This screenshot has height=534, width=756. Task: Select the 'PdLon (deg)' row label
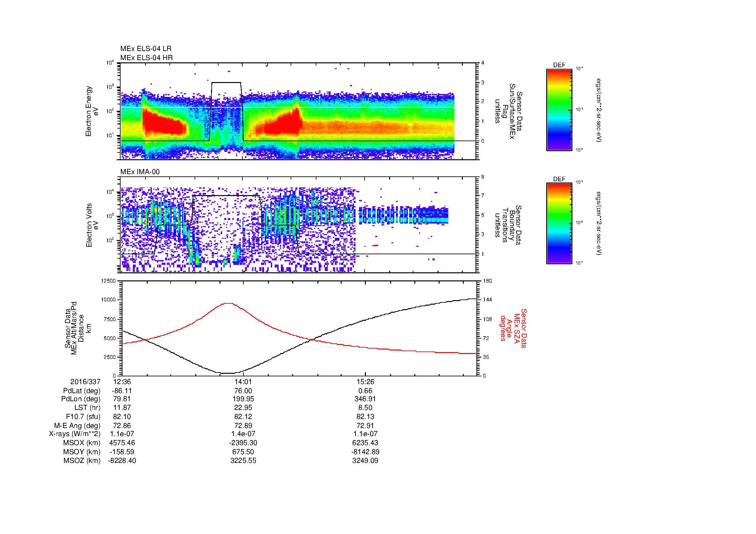click(81, 399)
